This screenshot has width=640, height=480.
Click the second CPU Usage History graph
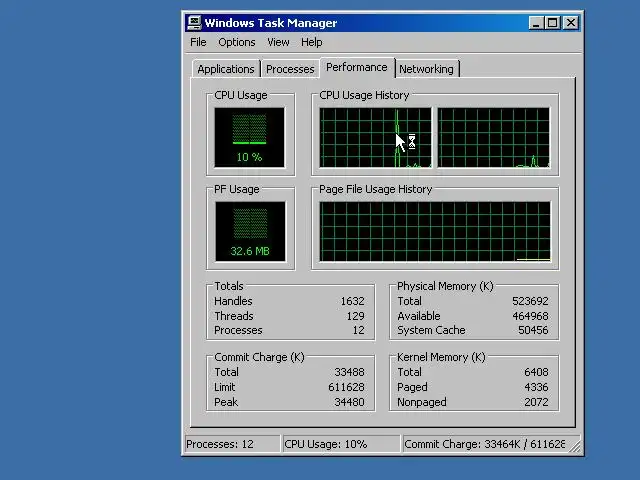494,138
